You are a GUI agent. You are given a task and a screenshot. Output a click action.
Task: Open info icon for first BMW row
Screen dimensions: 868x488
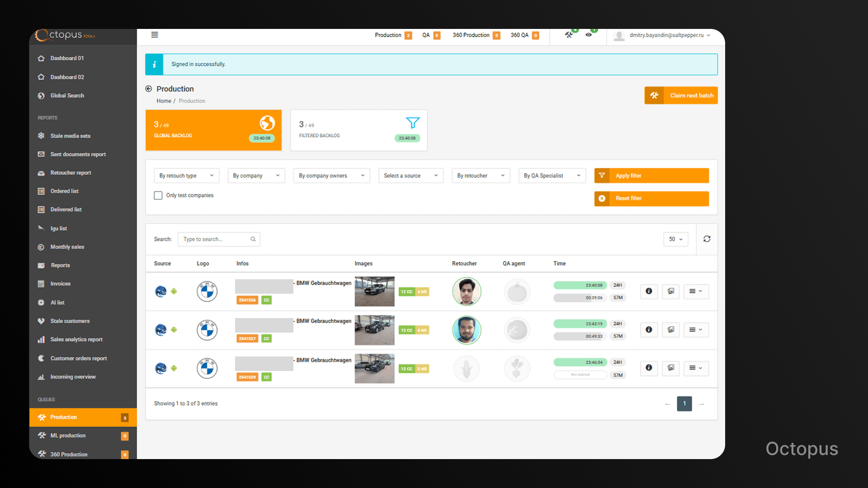point(649,291)
